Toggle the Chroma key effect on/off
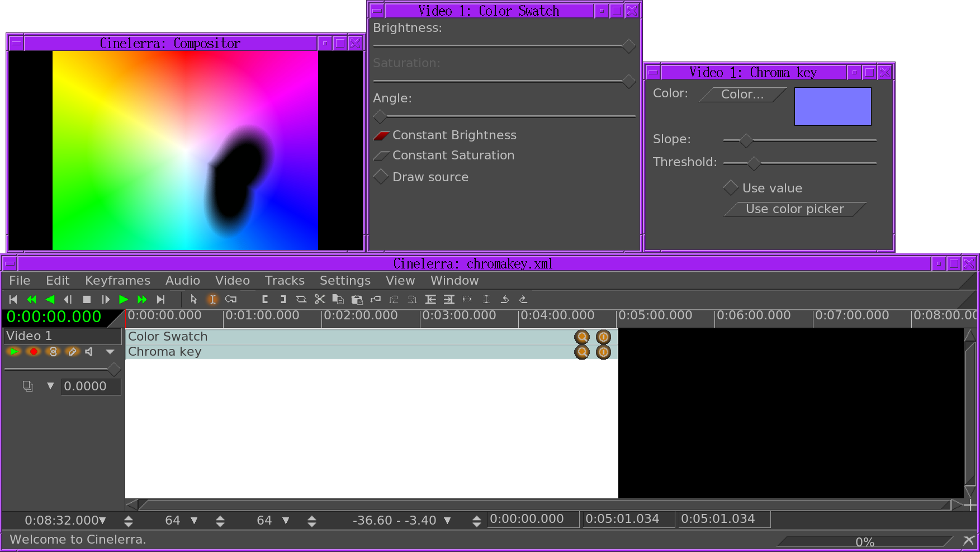Screen dimensions: 980x552 603,352
